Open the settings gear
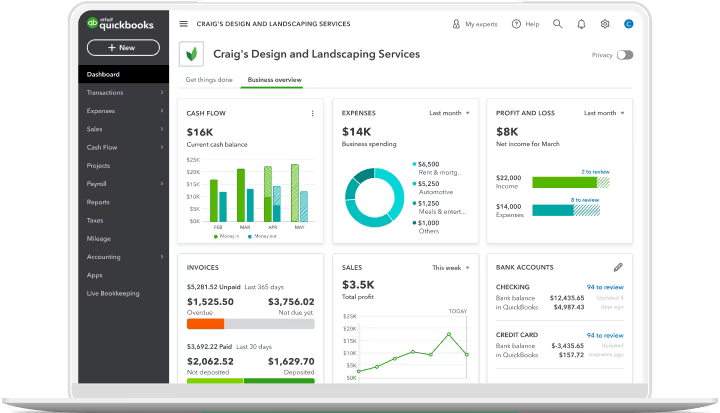 pyautogui.click(x=605, y=24)
